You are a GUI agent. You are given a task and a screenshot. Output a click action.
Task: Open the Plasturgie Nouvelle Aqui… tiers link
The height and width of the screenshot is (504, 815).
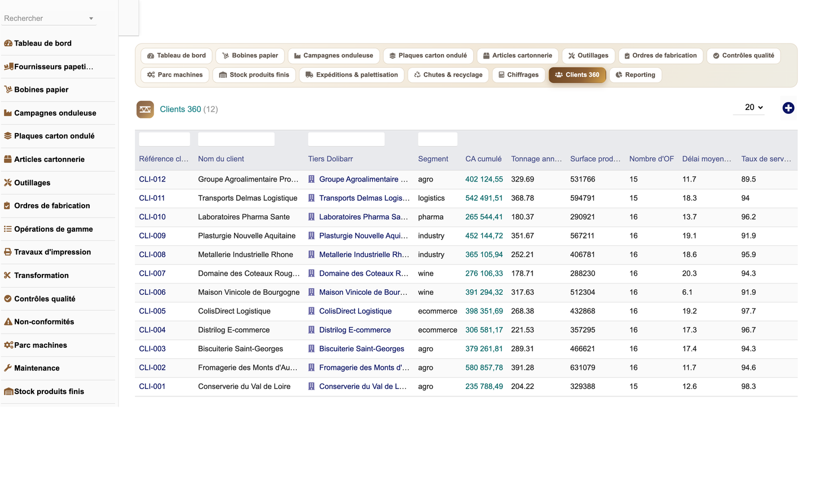(x=363, y=236)
